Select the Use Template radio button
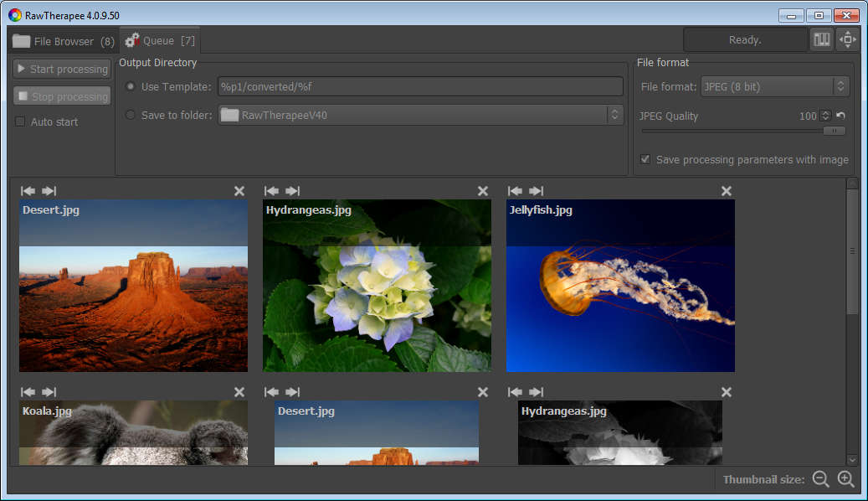Image resolution: width=868 pixels, height=501 pixels. (x=131, y=86)
